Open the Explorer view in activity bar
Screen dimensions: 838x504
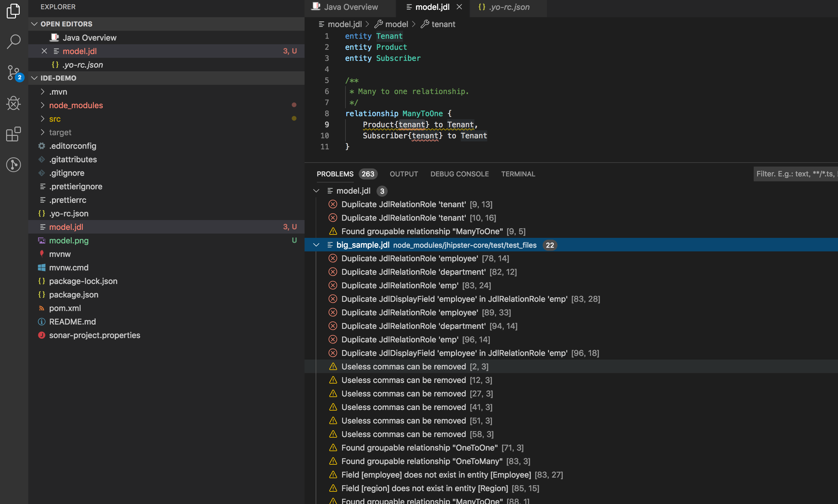(x=13, y=11)
